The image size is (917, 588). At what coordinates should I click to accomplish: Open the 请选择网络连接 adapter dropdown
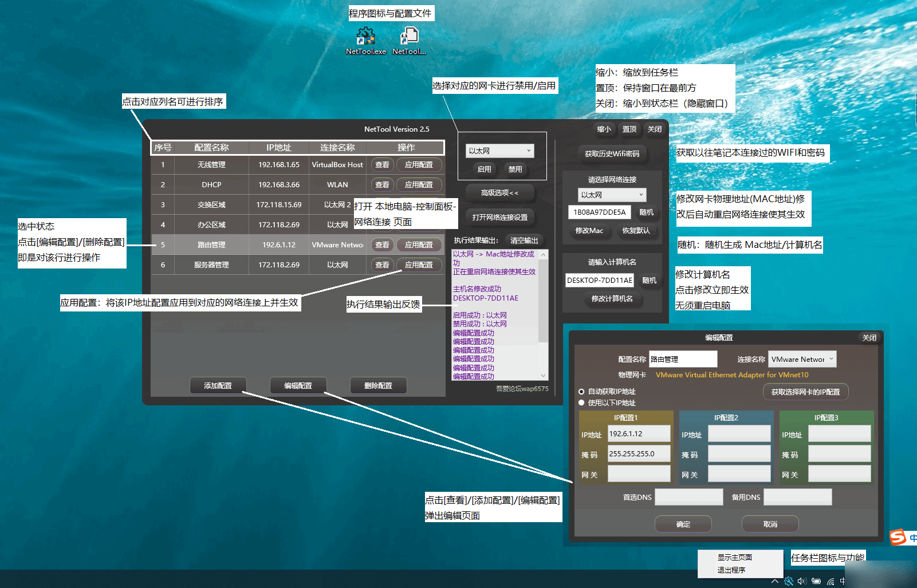click(x=612, y=195)
